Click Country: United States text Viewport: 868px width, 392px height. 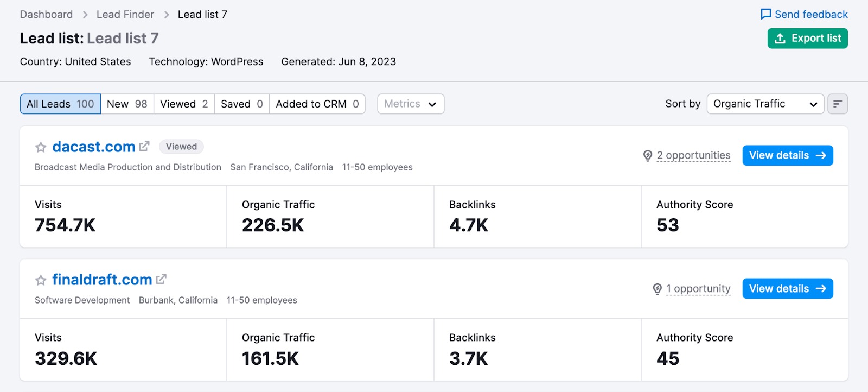[75, 62]
